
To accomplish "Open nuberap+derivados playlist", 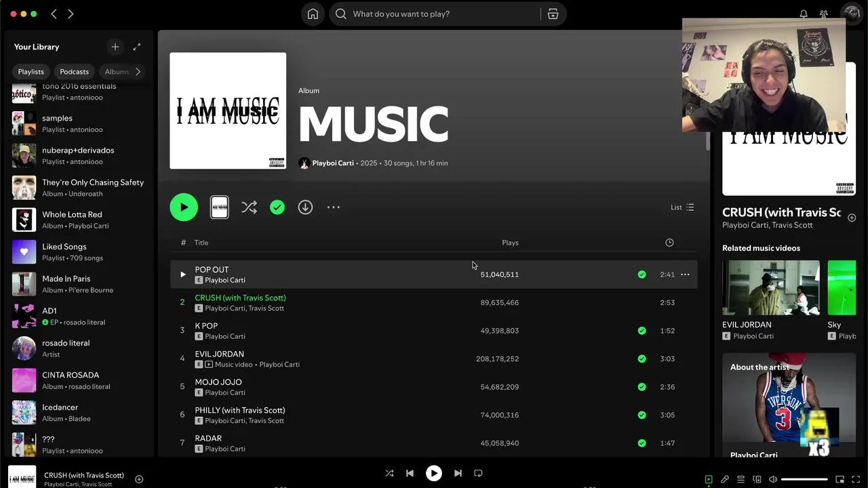I will pyautogui.click(x=80, y=155).
